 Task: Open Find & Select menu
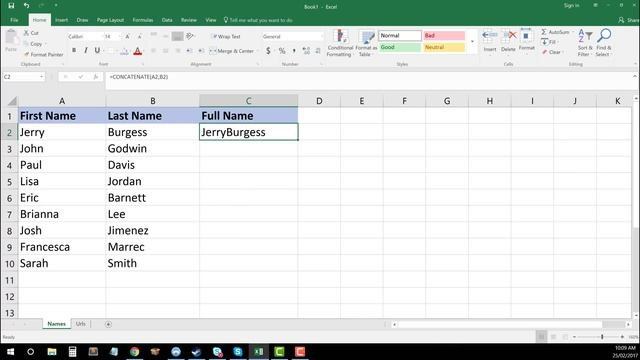[603, 42]
